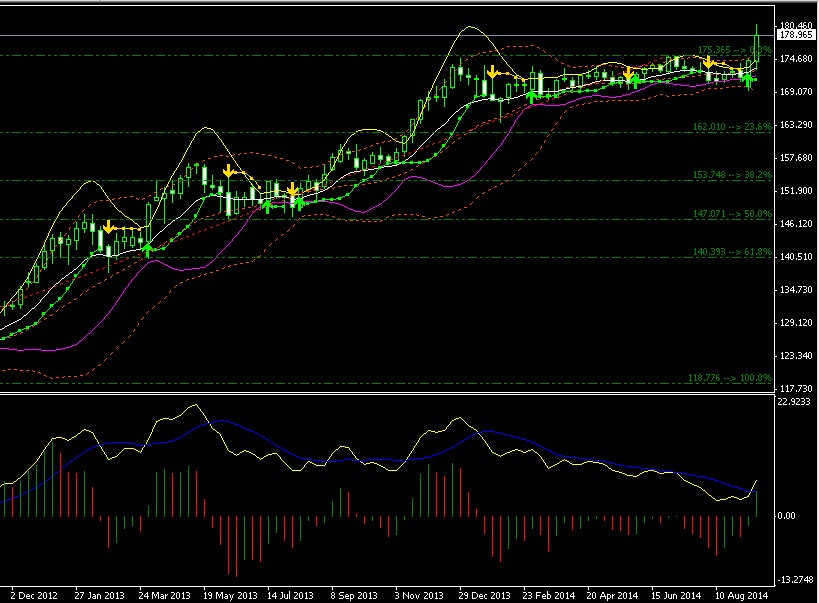The width and height of the screenshot is (819, 603).
Task: Click the 8 Sep 2013 date label
Action: tap(354, 595)
